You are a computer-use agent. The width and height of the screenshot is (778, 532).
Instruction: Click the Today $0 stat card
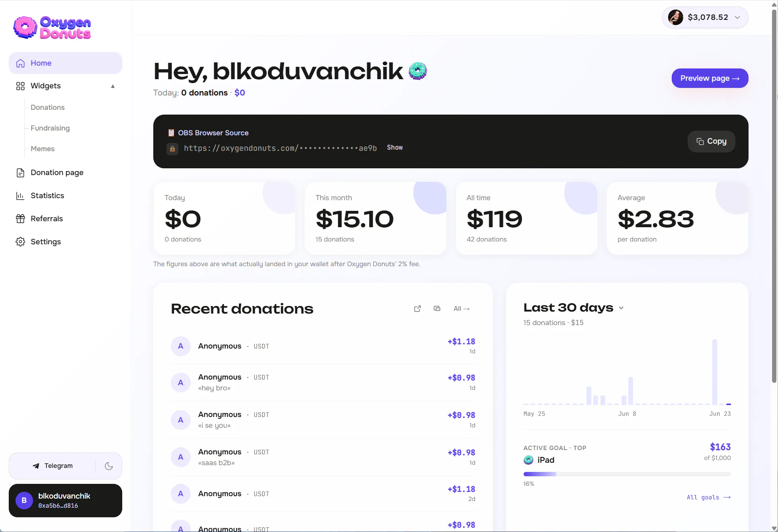coord(224,218)
